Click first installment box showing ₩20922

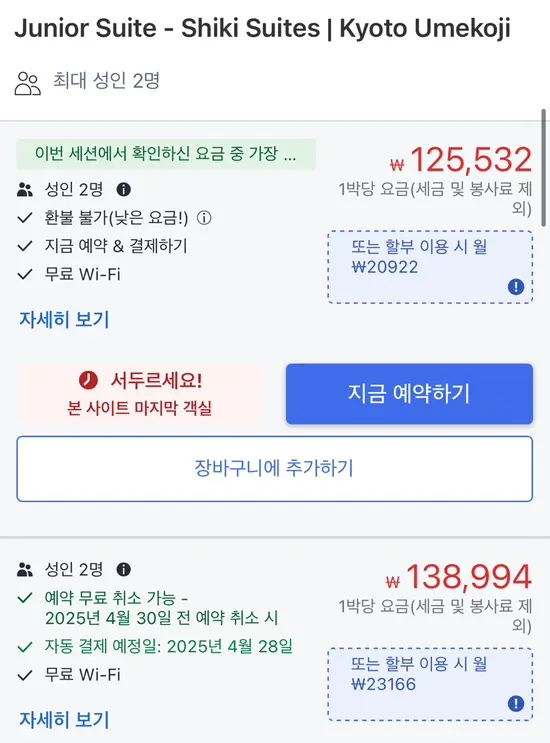tap(430, 267)
